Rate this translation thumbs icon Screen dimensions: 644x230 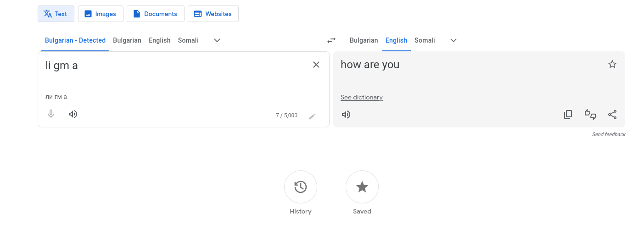[x=590, y=115]
